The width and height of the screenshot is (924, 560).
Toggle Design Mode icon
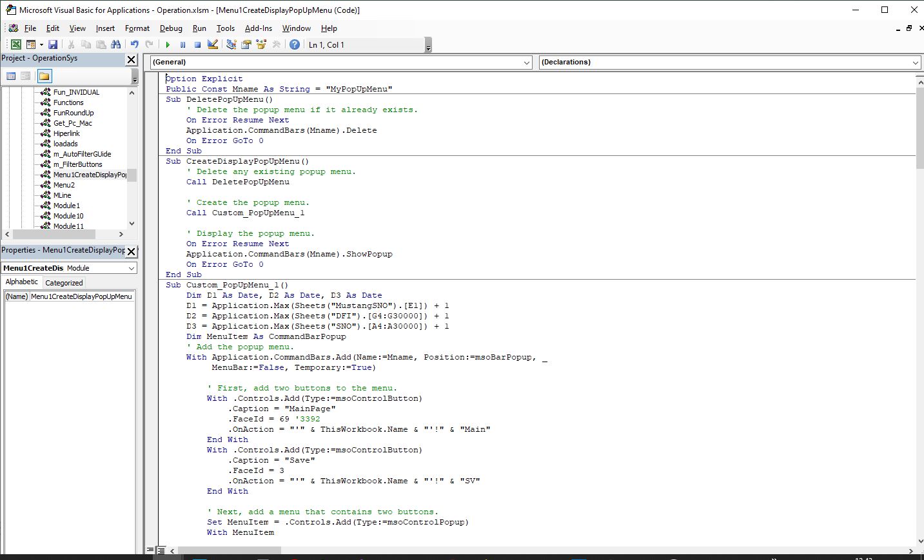tap(213, 44)
